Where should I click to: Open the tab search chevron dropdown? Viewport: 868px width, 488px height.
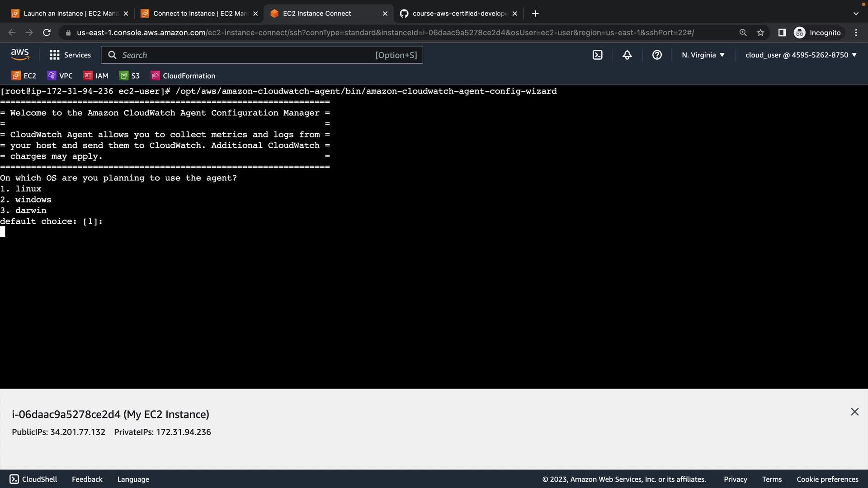click(855, 14)
